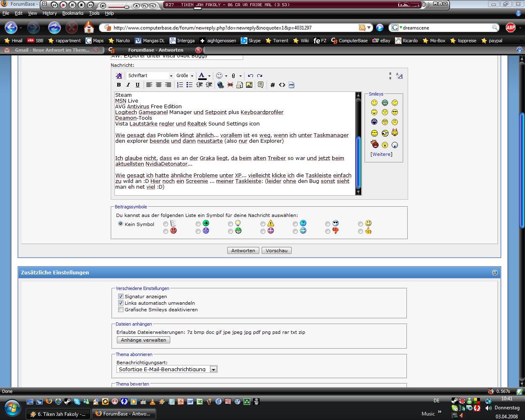Insert an ordered numbered list
The width and height of the screenshot is (525, 420).
tap(180, 85)
